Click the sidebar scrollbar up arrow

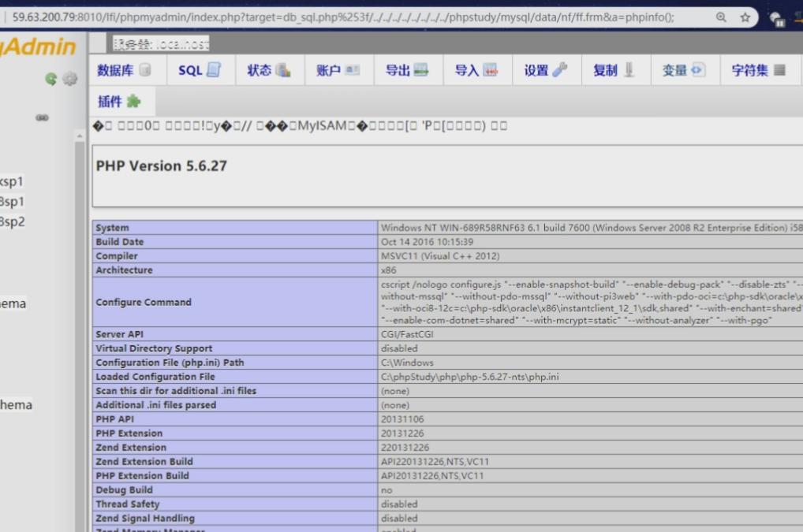coord(80,136)
